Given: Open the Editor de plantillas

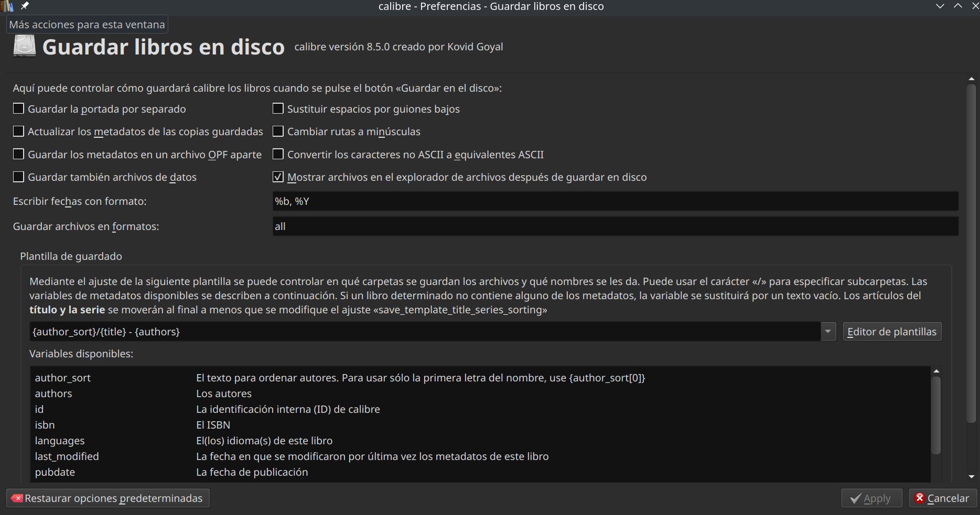Looking at the screenshot, I should tap(891, 332).
